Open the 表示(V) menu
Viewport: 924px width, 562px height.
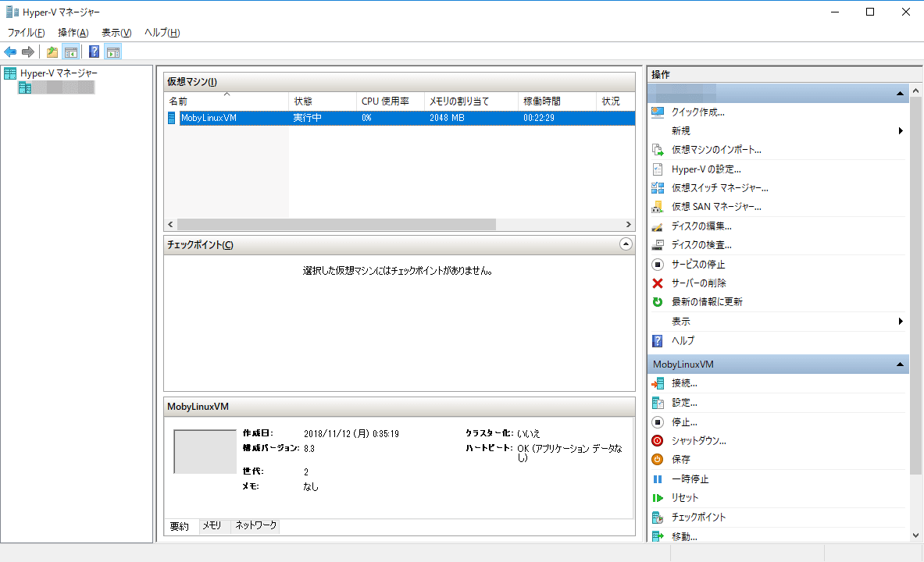(116, 33)
